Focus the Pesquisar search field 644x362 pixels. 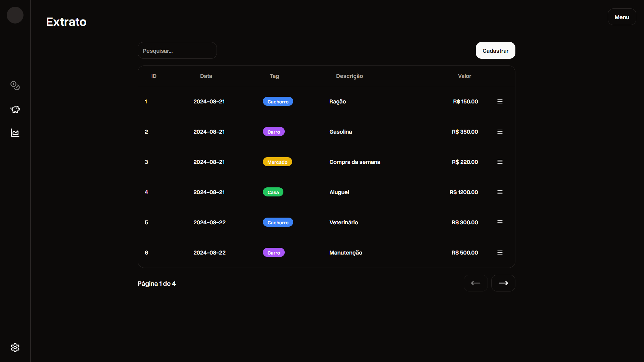[x=177, y=50]
